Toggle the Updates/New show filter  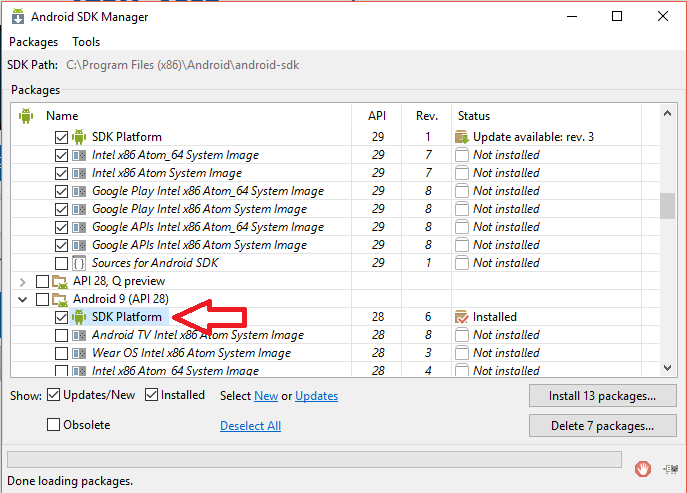(x=53, y=395)
